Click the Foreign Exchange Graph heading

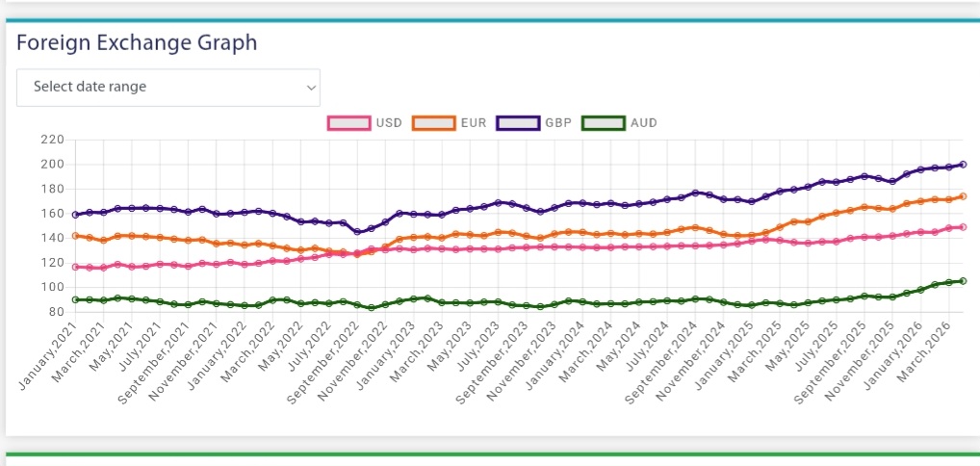coord(137,42)
